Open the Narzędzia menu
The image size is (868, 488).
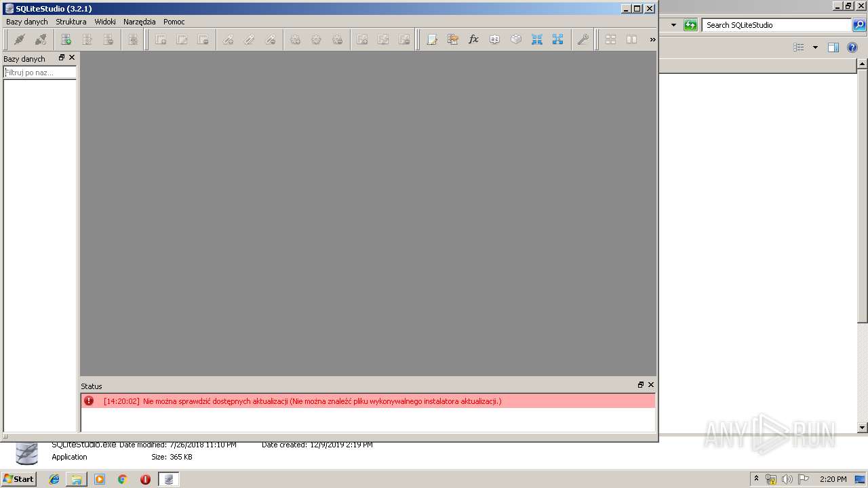140,22
